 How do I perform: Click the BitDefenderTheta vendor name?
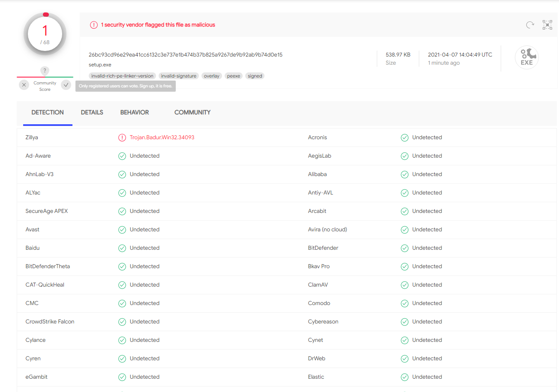(48, 266)
